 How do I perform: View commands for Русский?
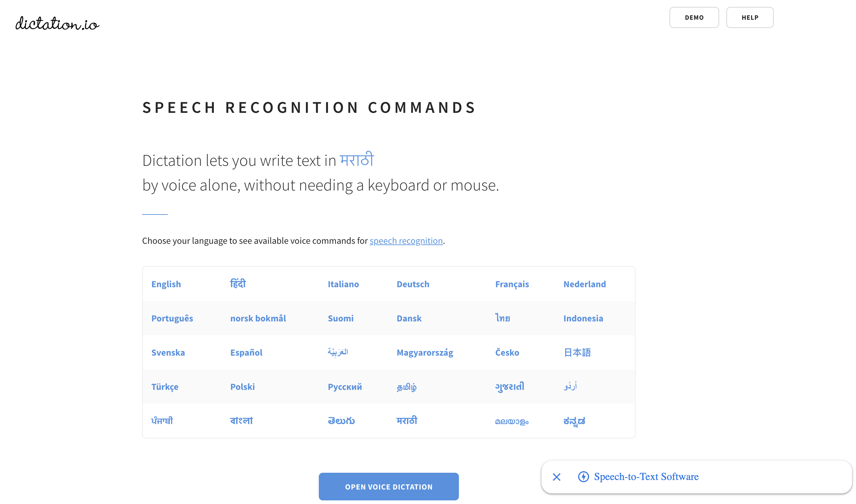(x=344, y=387)
